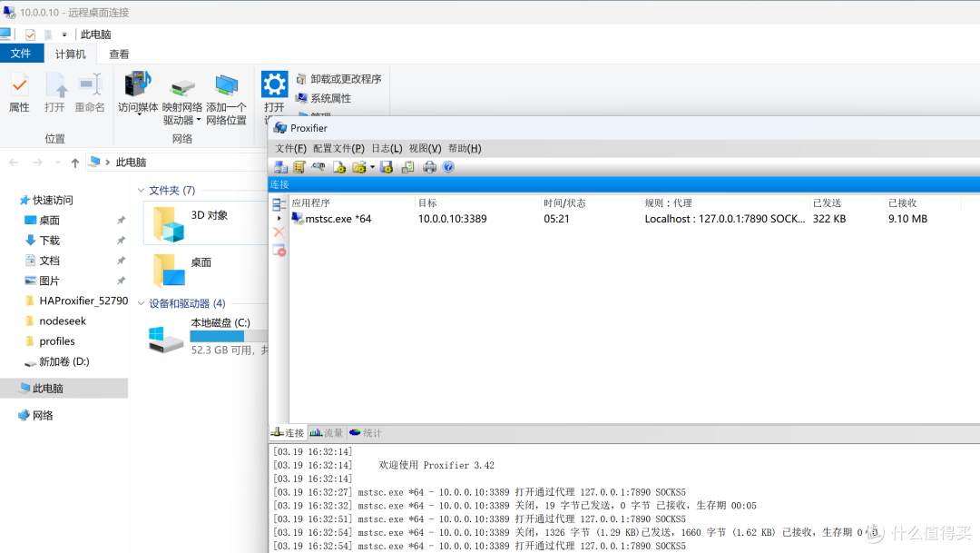The image size is (980, 553).
Task: Click 卸载或更改程序 in ribbon
Action: tap(339, 79)
